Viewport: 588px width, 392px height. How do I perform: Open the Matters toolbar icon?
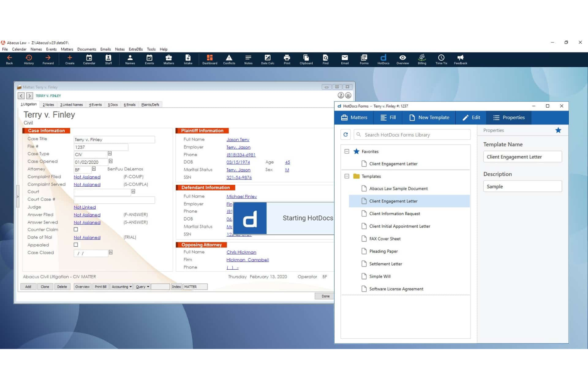pyautogui.click(x=168, y=60)
